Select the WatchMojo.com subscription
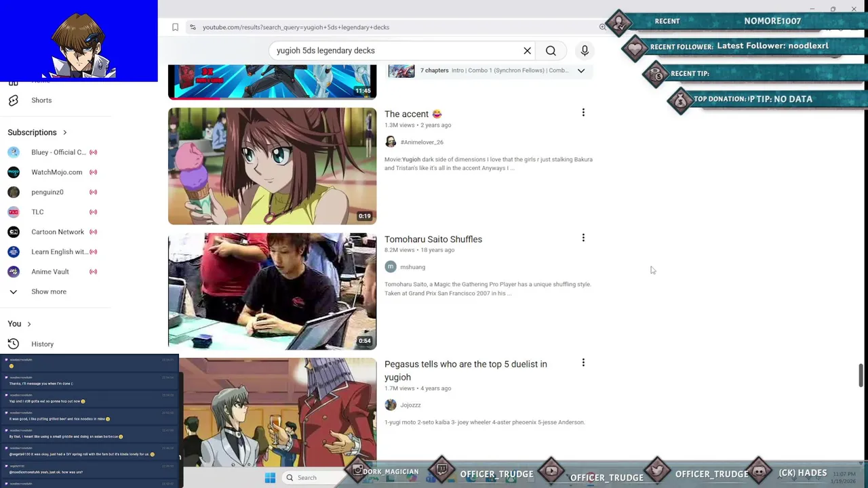868x488 pixels. pyautogui.click(x=56, y=172)
